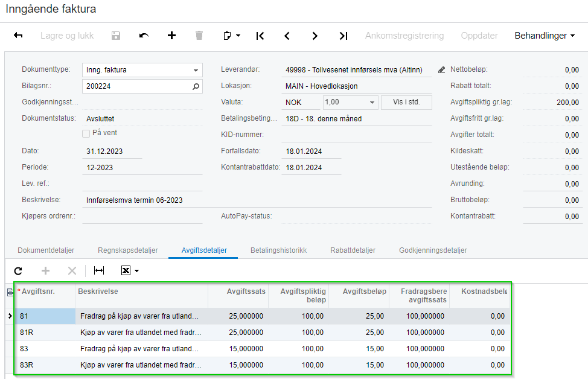Click the current row arrow indicator
The height and width of the screenshot is (379, 588).
pos(10,316)
